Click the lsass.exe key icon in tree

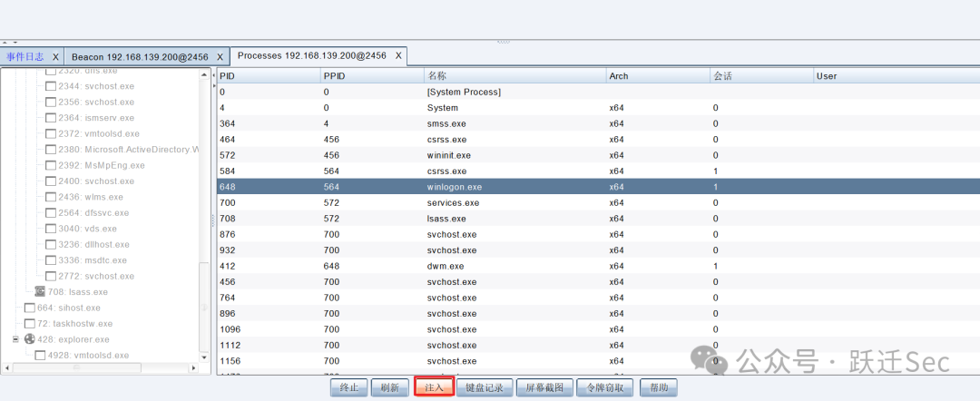pos(40,292)
